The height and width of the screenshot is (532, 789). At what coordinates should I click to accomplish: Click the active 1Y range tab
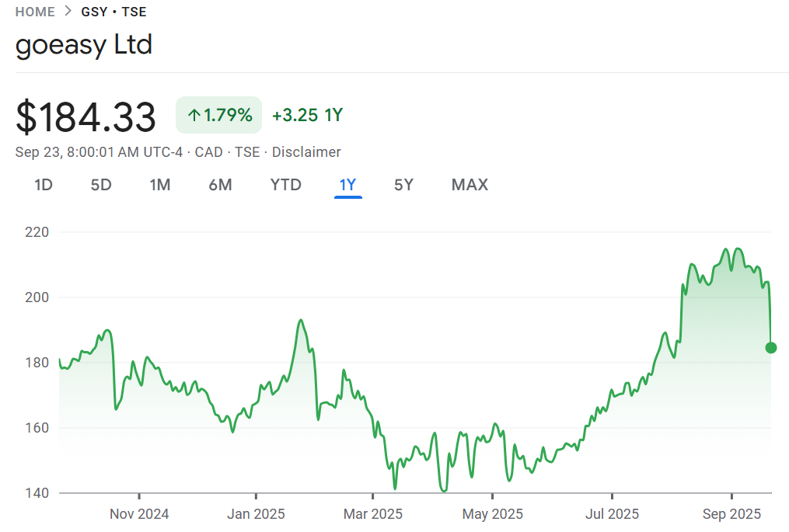tap(347, 185)
